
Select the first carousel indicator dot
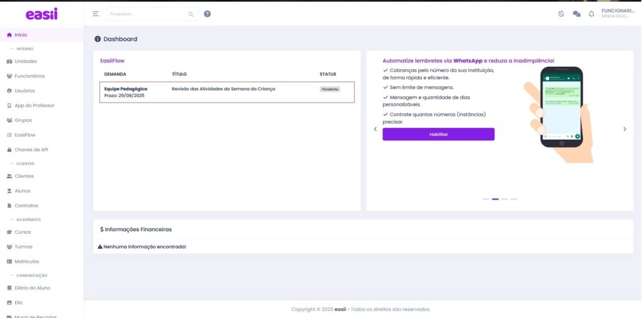(486, 199)
